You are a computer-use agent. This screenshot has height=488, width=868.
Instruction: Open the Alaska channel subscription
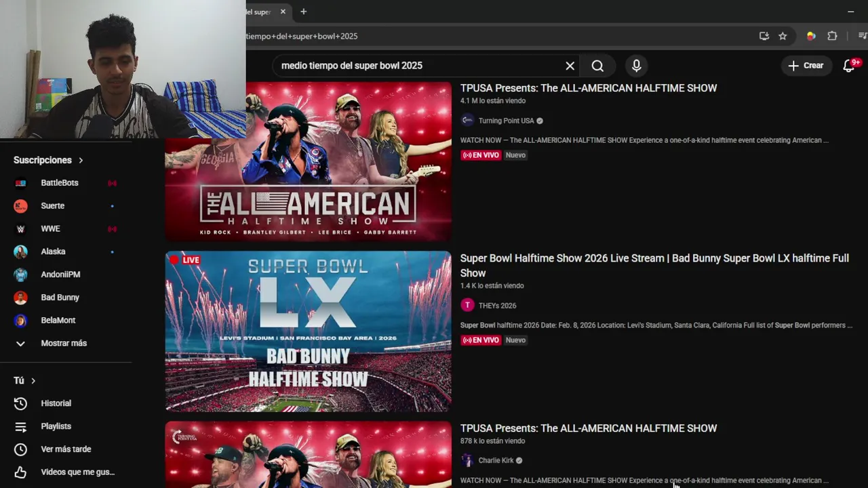coord(66,251)
